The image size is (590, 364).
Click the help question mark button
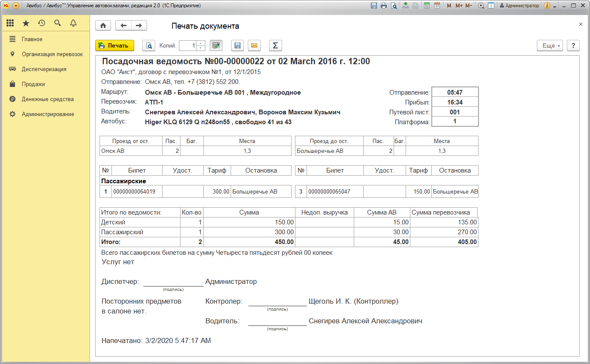(x=573, y=45)
